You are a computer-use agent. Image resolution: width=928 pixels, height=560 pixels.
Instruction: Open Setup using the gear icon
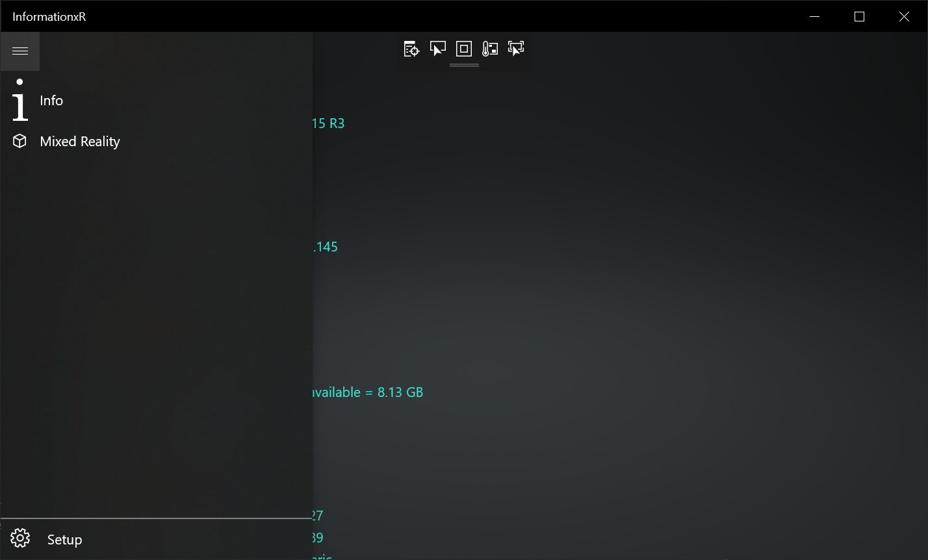(x=19, y=538)
